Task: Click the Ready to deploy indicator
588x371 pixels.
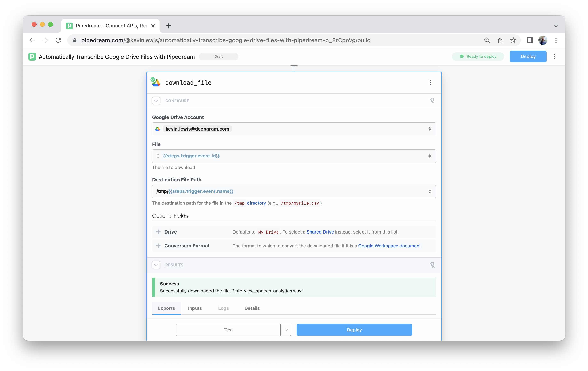Action: pos(478,56)
